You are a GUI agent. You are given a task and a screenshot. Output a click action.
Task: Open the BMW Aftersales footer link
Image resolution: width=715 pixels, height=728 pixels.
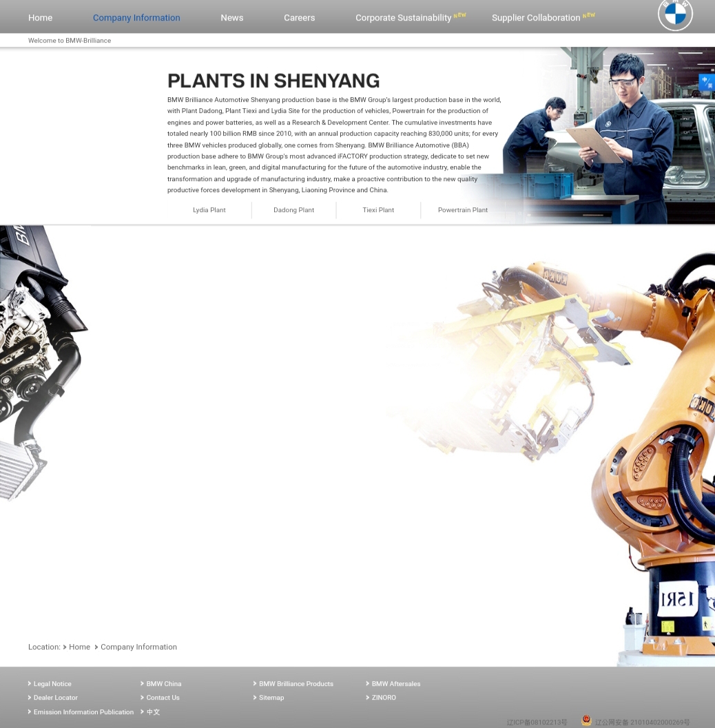point(396,684)
